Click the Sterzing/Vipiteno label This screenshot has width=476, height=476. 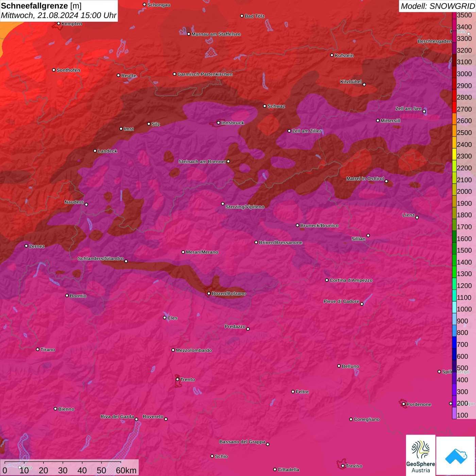click(245, 207)
